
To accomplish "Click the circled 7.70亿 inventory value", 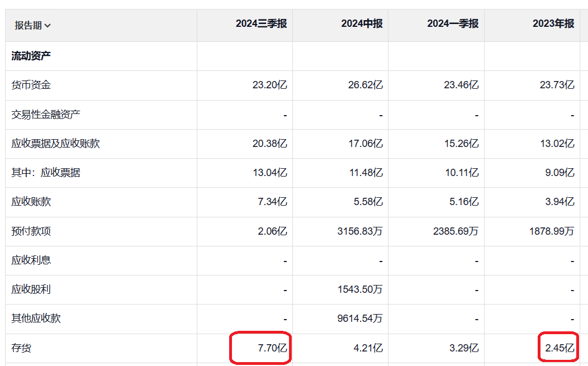I will [272, 348].
